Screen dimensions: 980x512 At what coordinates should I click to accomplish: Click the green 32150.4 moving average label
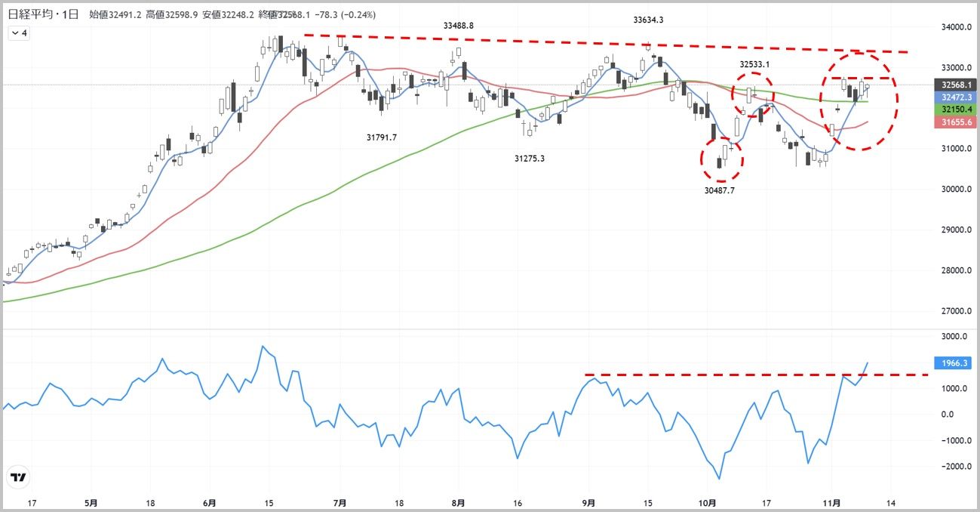coord(954,109)
